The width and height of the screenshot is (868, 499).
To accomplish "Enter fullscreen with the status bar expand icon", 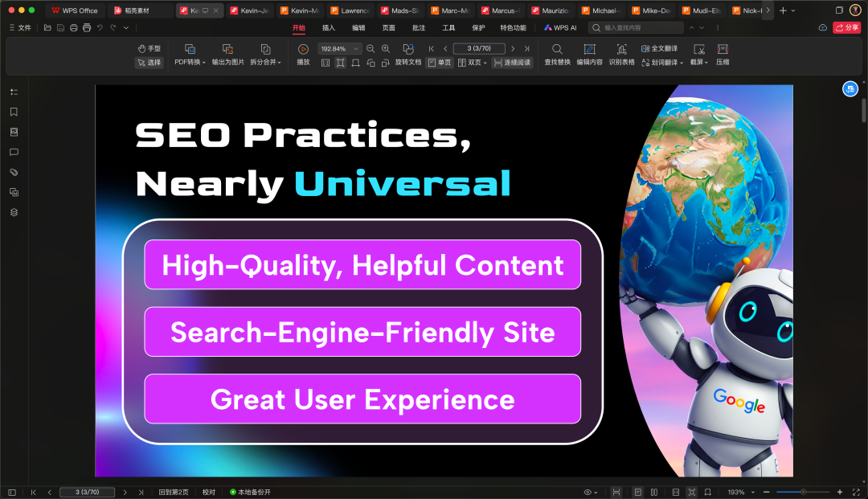I will (x=856, y=492).
